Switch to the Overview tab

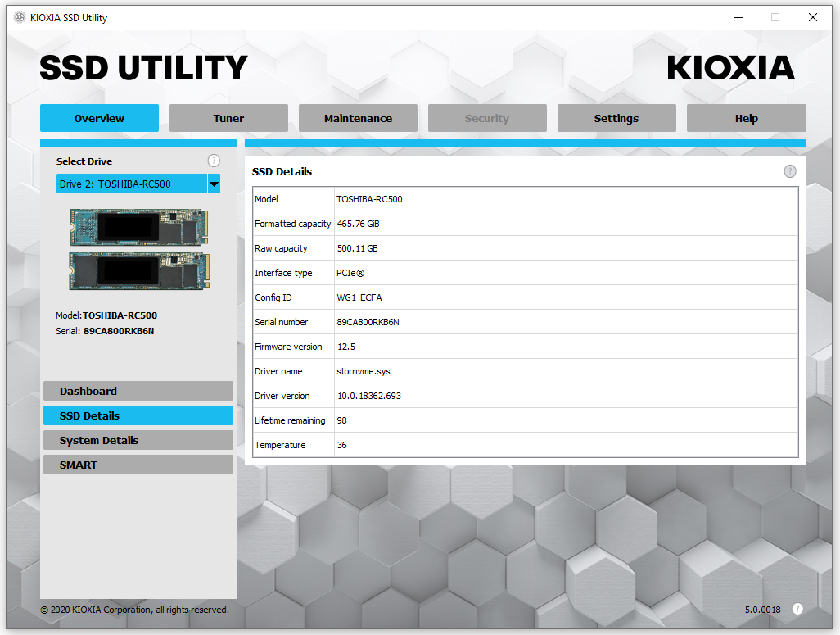tap(99, 118)
